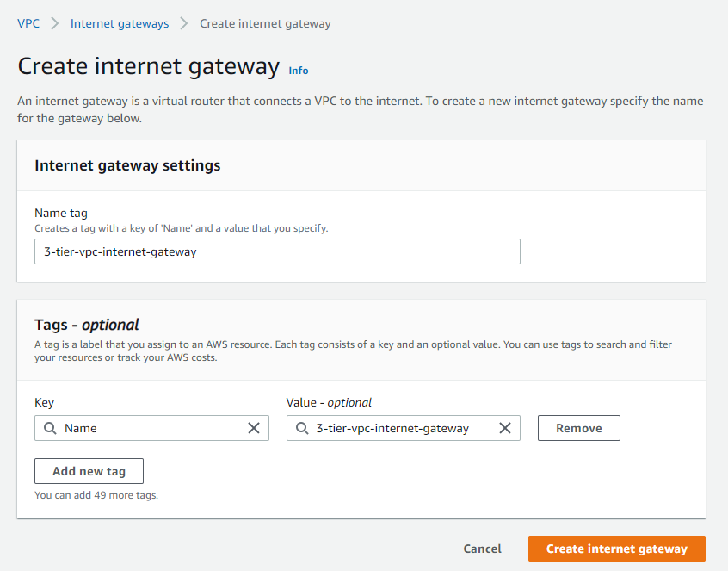Click the 'You can add 49 more tags' text
The width and height of the screenshot is (728, 571).
(96, 495)
